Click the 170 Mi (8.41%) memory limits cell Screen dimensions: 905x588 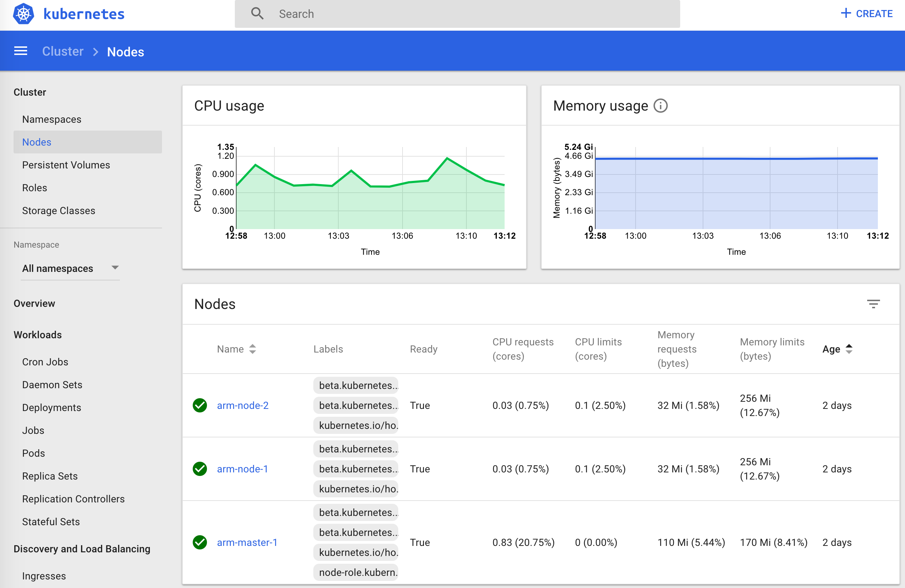773,542
